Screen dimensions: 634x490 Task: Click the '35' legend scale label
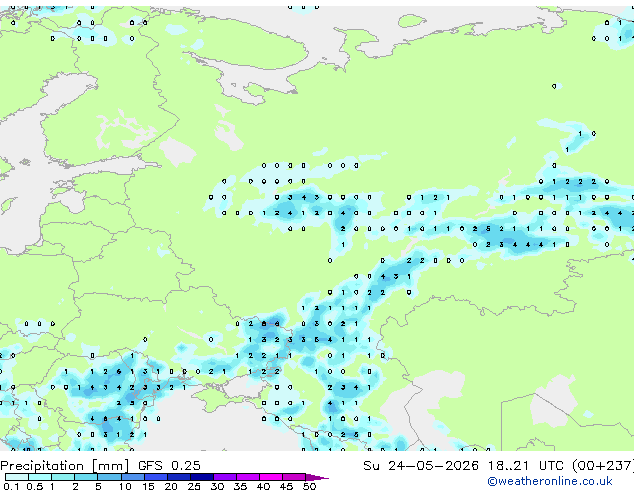240,486
